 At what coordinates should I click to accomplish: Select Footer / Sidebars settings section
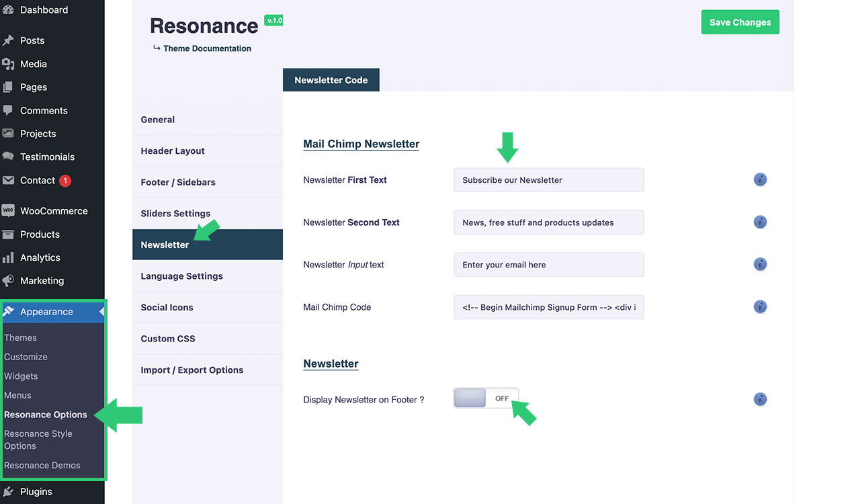178,182
